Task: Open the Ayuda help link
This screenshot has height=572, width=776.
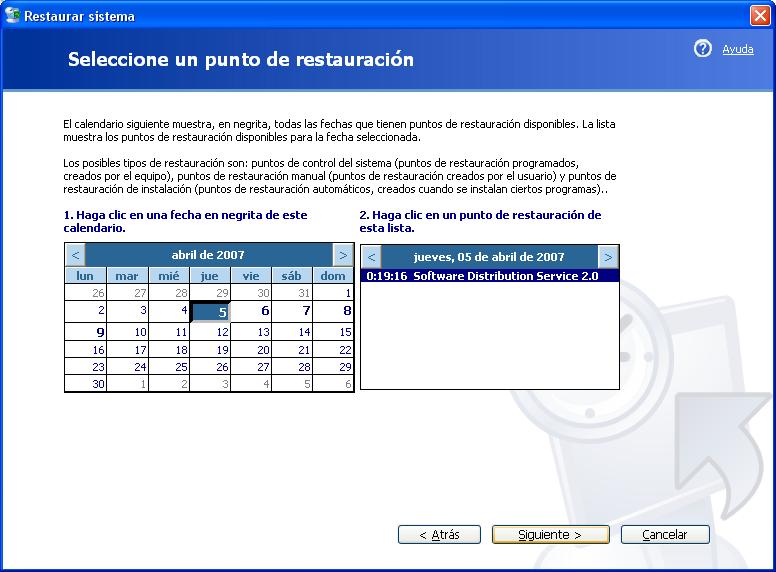Action: pos(737,49)
